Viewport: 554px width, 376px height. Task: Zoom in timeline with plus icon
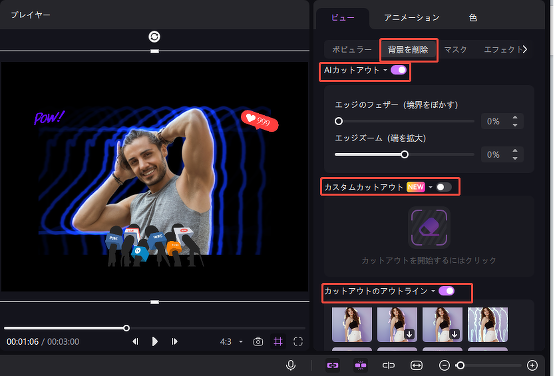(x=532, y=365)
